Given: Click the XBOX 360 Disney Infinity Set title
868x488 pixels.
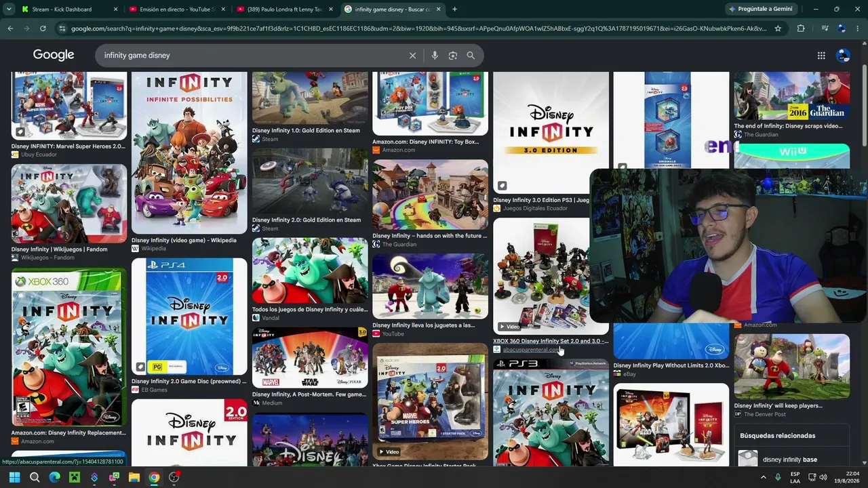Looking at the screenshot, I should pos(551,341).
